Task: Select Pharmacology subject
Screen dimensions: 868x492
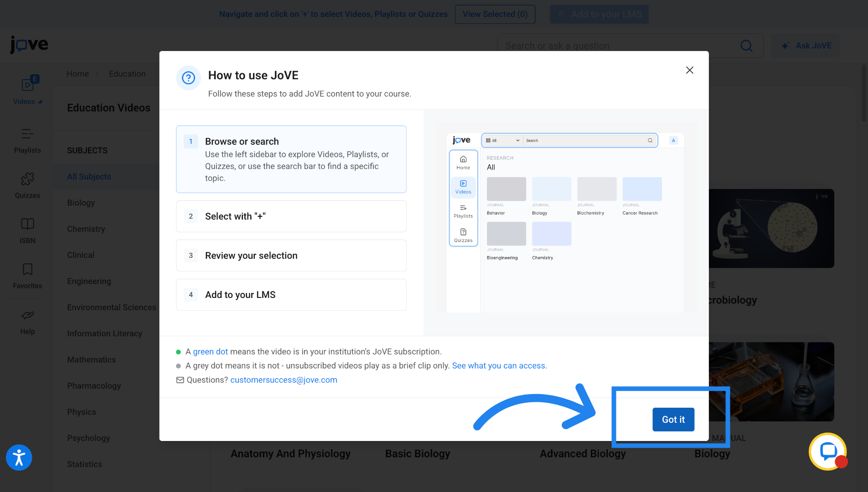Action: click(94, 386)
